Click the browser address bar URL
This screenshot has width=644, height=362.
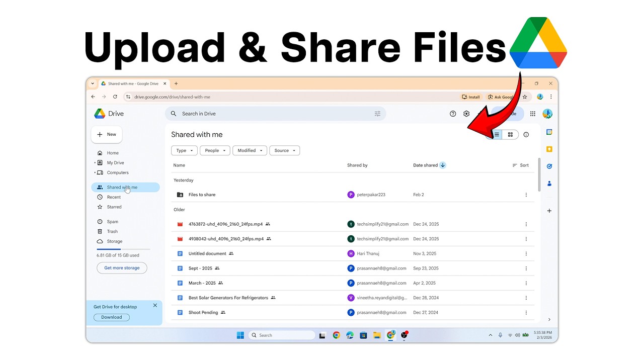click(172, 97)
